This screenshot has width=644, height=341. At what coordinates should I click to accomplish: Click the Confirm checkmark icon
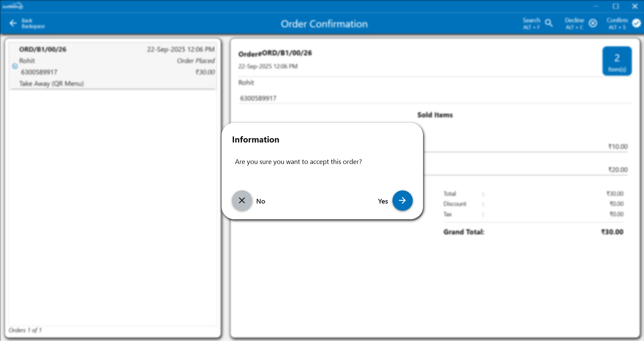[636, 23]
